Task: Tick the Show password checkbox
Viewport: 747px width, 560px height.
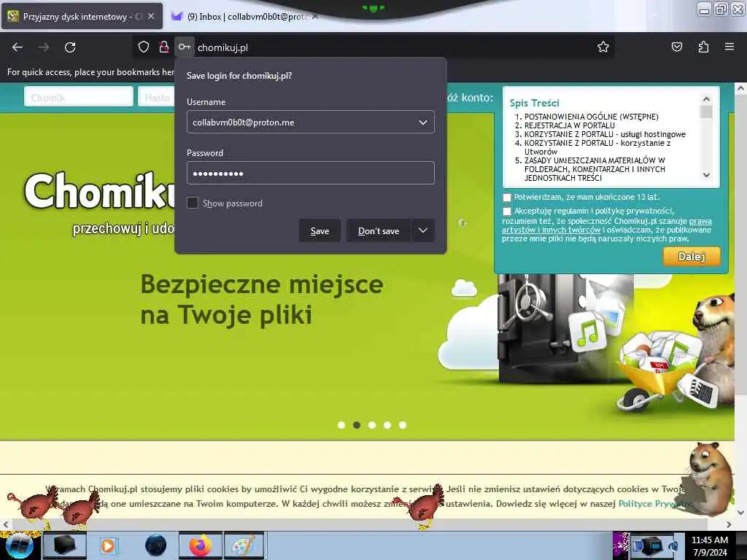Action: pyautogui.click(x=193, y=203)
